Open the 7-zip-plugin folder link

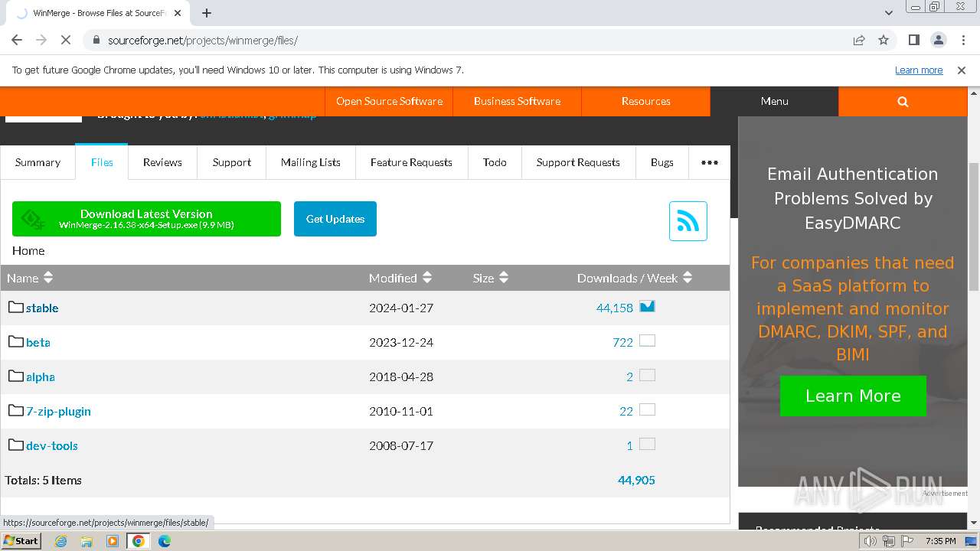point(58,411)
